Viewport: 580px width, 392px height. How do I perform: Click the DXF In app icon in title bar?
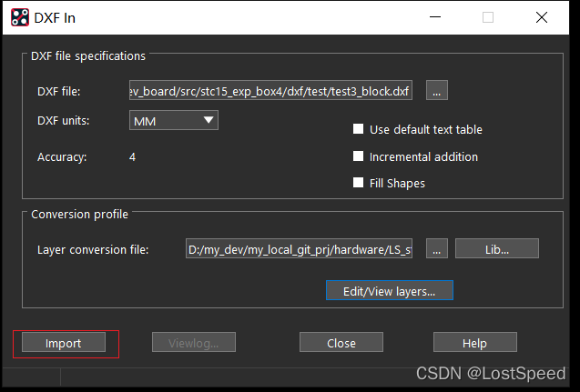click(x=18, y=17)
